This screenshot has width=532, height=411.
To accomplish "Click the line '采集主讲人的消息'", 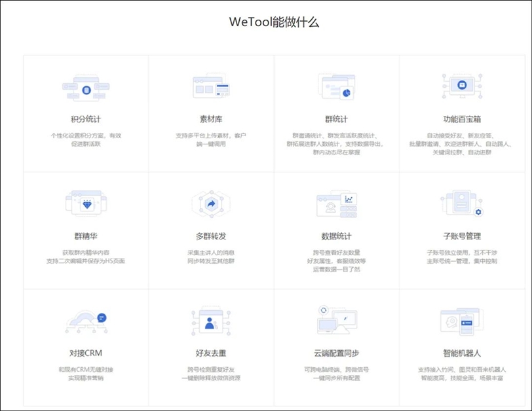I will [x=211, y=253].
